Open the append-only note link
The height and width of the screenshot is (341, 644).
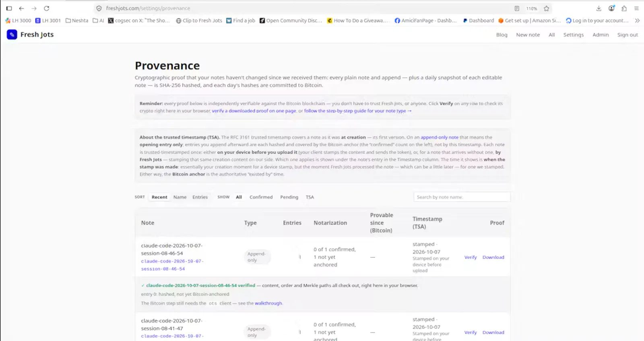439,137
